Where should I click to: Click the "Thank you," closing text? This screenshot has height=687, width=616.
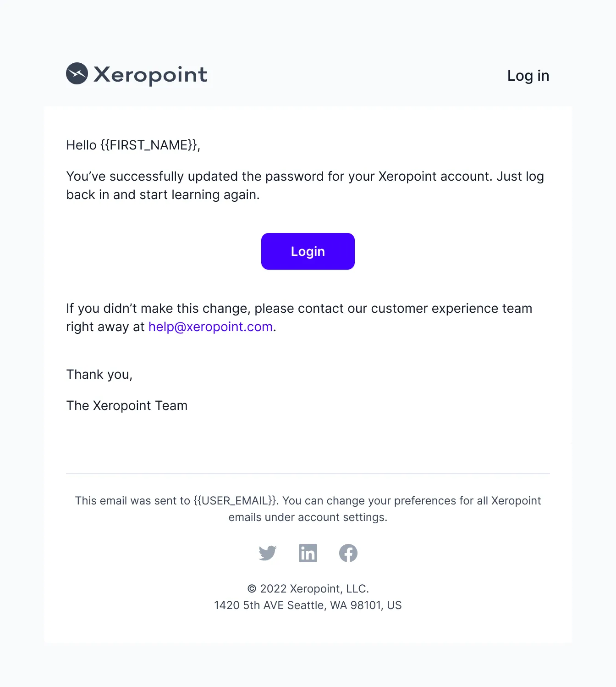pos(99,375)
